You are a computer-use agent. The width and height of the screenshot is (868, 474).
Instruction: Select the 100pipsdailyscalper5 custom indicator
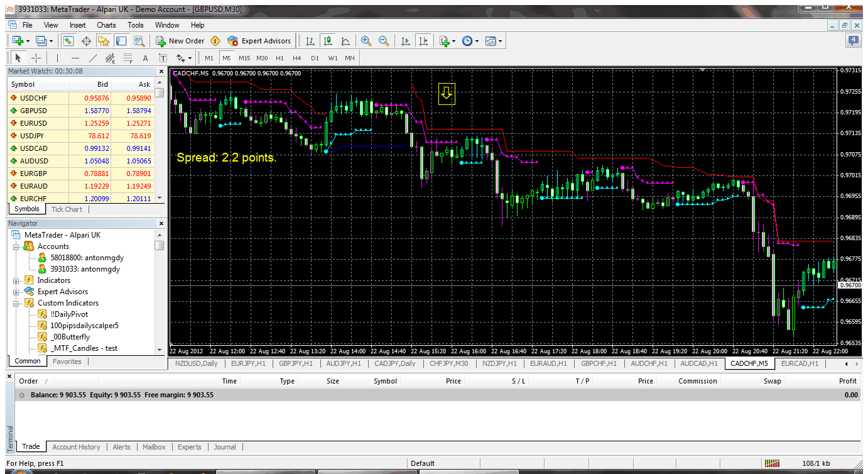point(84,326)
